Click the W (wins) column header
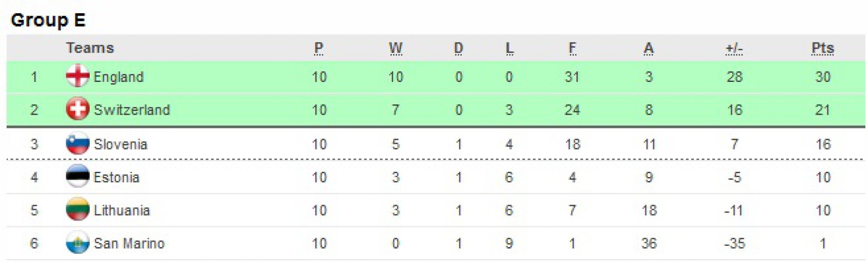 click(396, 48)
